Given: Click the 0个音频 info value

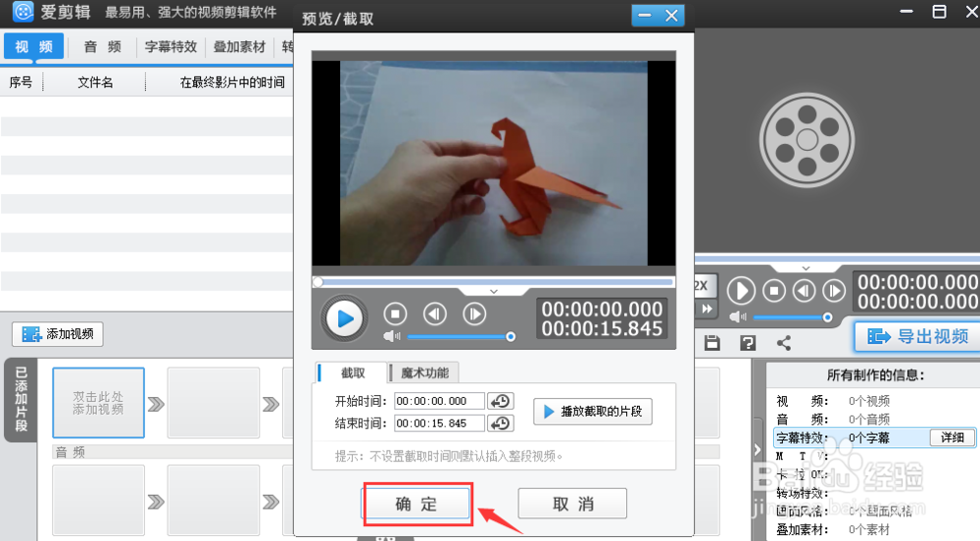Looking at the screenshot, I should click(x=868, y=419).
